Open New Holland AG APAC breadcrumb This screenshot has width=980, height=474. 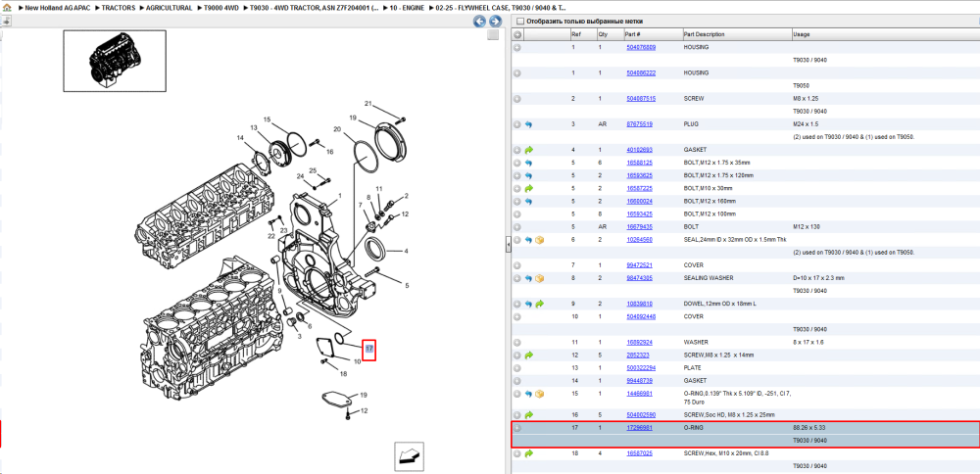pyautogui.click(x=57, y=8)
